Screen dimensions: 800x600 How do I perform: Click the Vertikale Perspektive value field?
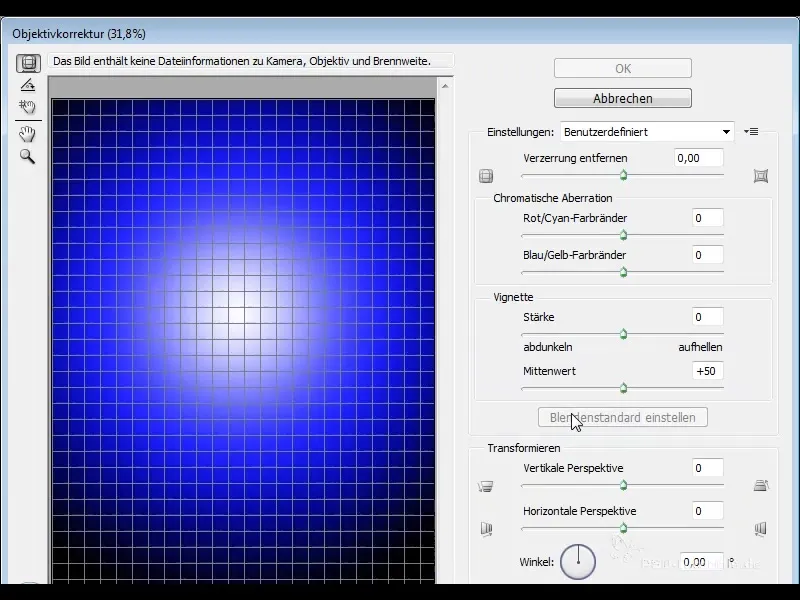tap(708, 468)
